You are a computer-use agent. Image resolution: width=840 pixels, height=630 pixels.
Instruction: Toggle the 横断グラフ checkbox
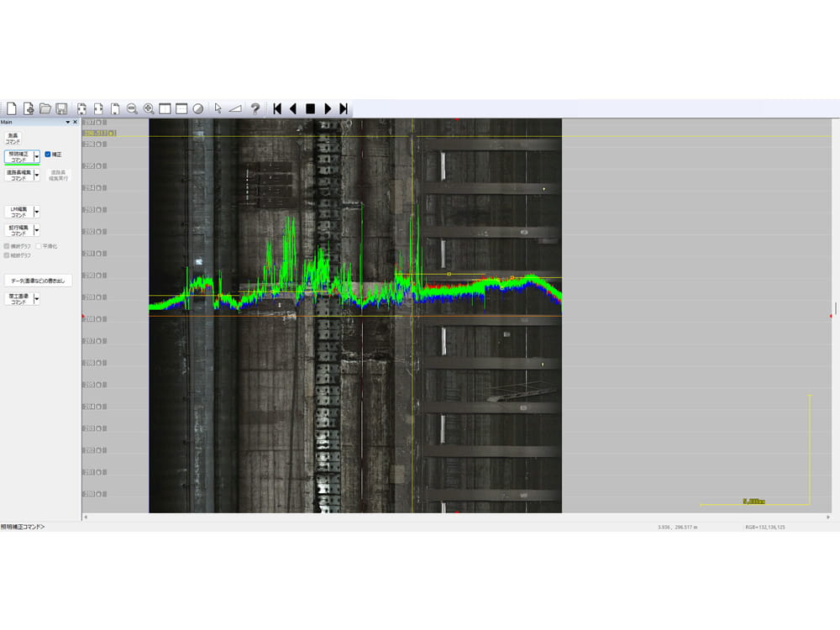(x=8, y=246)
